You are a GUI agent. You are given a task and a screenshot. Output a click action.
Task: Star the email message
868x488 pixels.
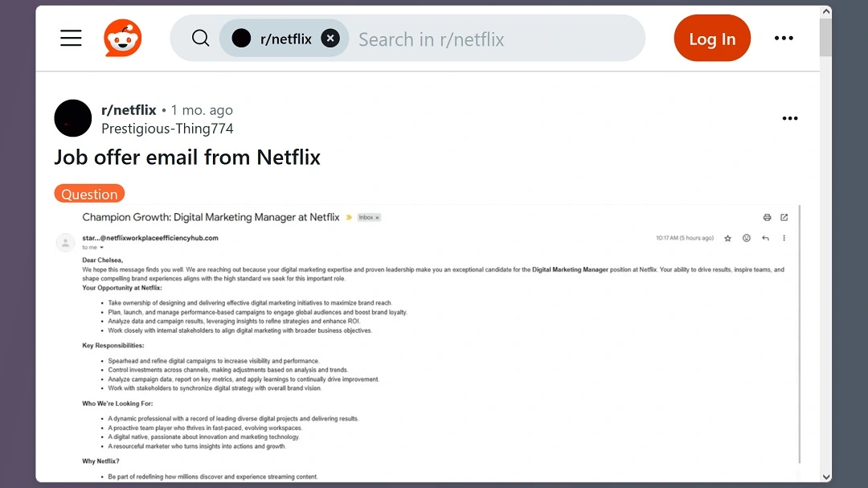tap(728, 238)
